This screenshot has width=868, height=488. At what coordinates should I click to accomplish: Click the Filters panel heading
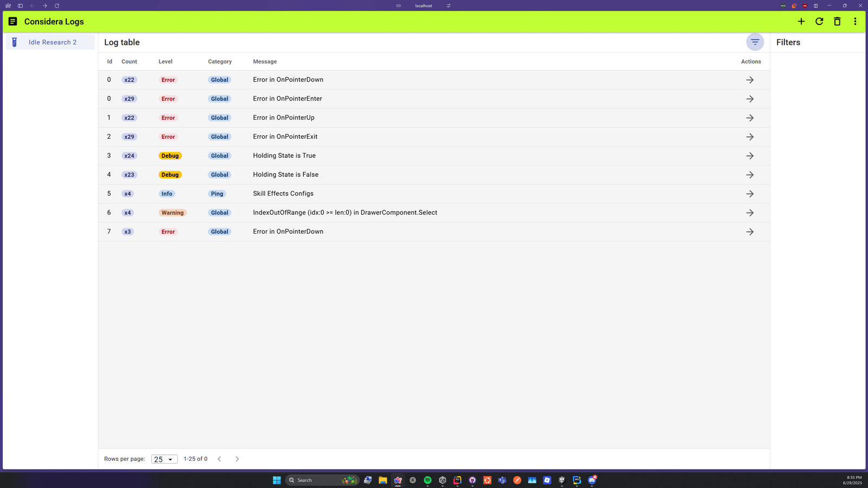coord(788,42)
